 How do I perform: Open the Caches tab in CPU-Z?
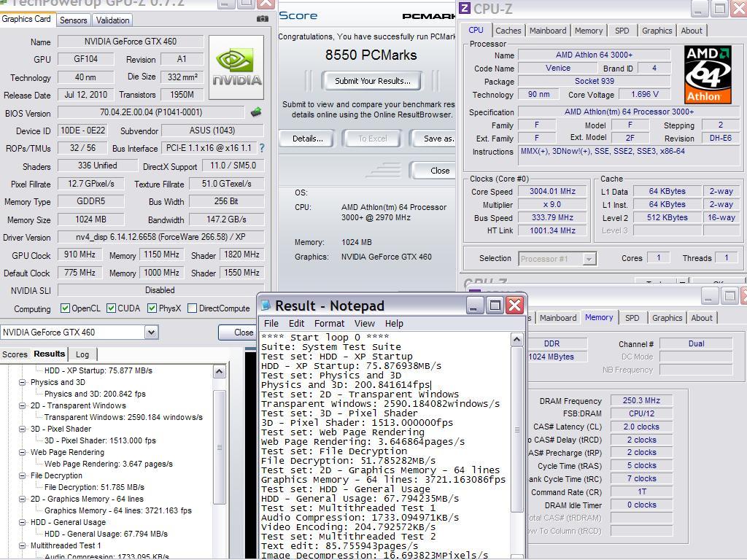point(508,31)
